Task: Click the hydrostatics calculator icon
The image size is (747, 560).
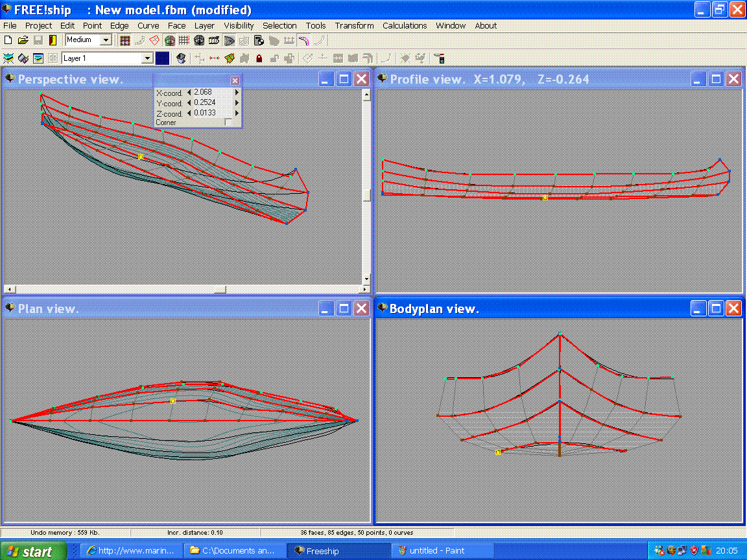Action: 259,40
